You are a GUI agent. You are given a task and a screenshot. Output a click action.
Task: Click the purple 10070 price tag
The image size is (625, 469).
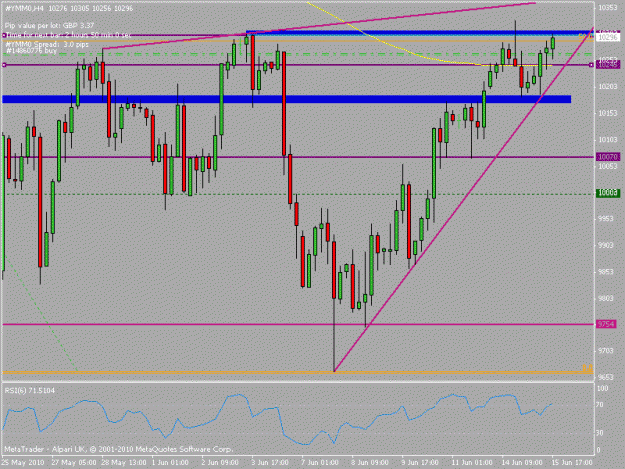coord(608,157)
